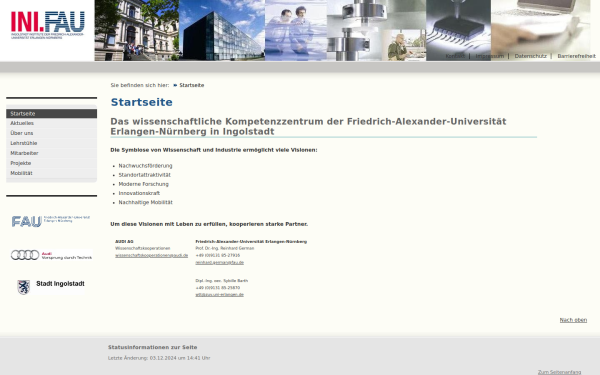Click the Prof. Dr.-Ing. Reinhard German name
The width and height of the screenshot is (600, 375).
225,248
